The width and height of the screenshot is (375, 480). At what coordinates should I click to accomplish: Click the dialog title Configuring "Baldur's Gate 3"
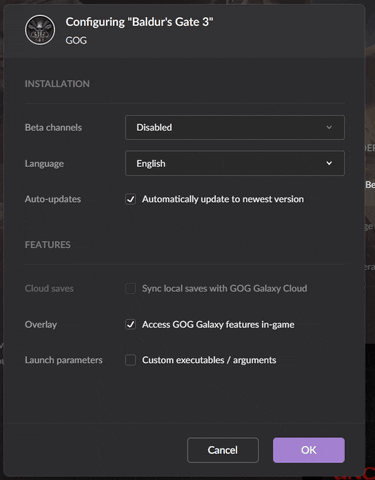coord(139,22)
